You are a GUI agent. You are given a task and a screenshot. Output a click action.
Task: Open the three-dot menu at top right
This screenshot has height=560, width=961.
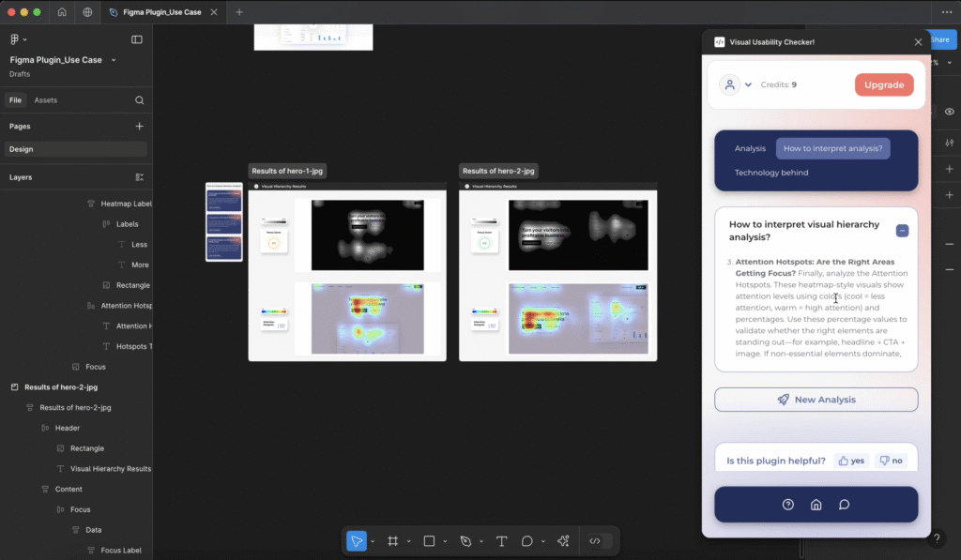click(x=946, y=11)
